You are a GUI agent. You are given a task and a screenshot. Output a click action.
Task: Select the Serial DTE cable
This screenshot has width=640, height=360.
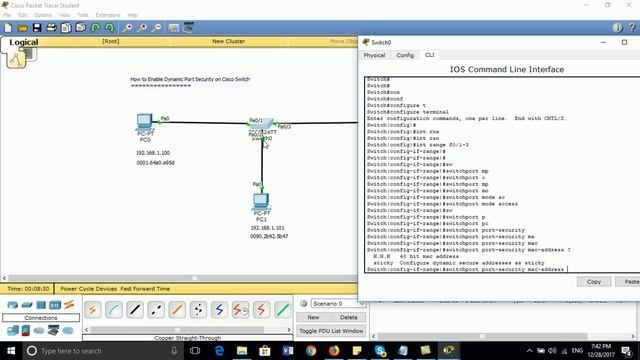point(261,310)
